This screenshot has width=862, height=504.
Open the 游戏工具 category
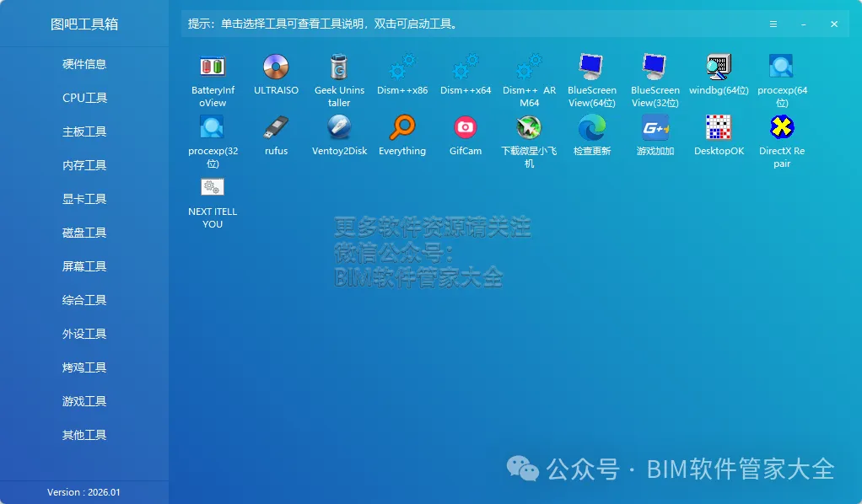[84, 401]
